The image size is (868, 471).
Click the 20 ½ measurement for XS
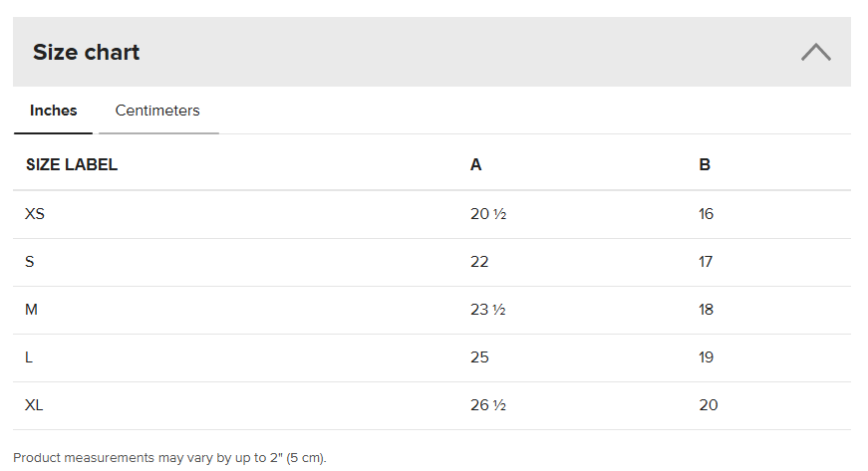(x=488, y=214)
